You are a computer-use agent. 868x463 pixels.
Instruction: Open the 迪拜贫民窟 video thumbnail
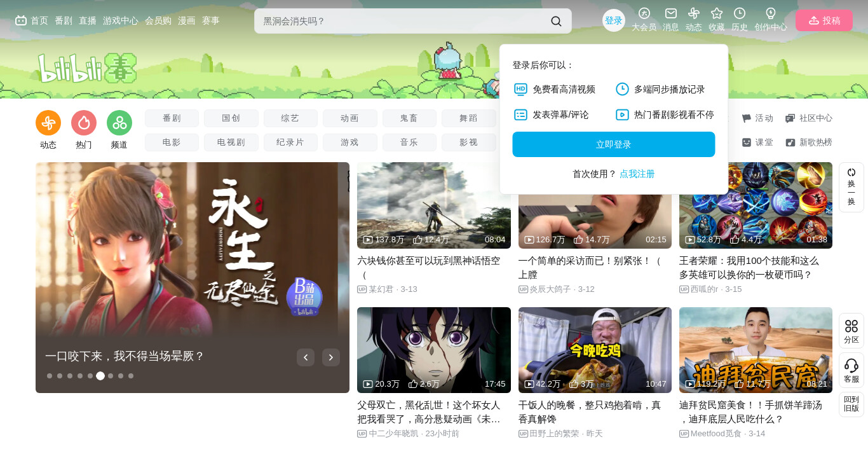(756, 350)
